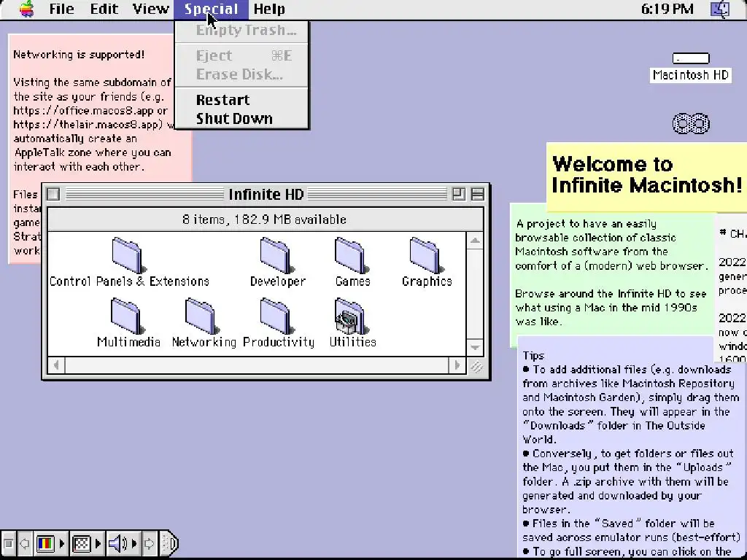Select the Networking folder
The height and width of the screenshot is (560, 747).
(201, 316)
